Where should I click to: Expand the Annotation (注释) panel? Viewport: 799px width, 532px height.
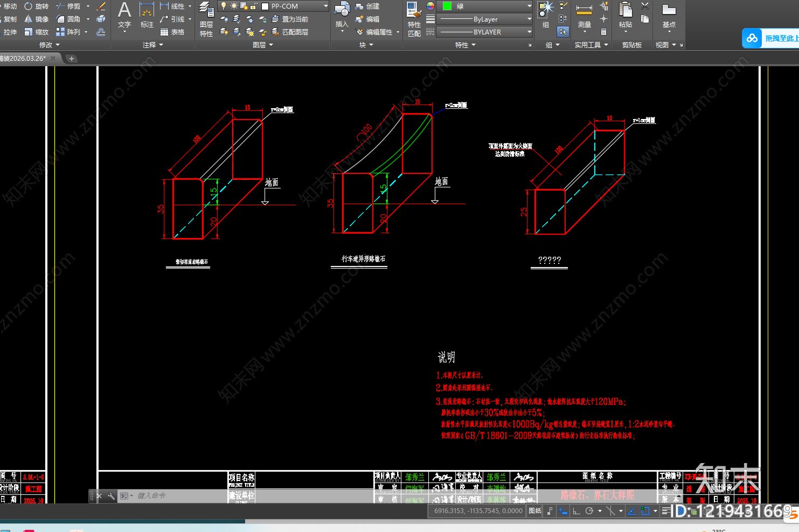coord(153,45)
